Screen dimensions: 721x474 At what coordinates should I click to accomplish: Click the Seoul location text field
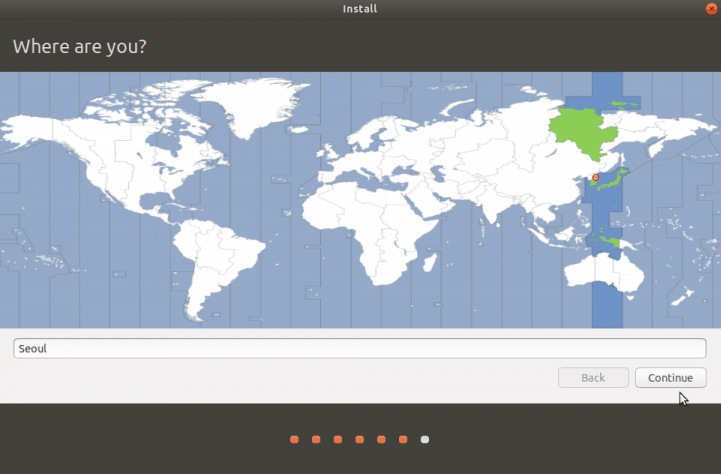(x=360, y=348)
